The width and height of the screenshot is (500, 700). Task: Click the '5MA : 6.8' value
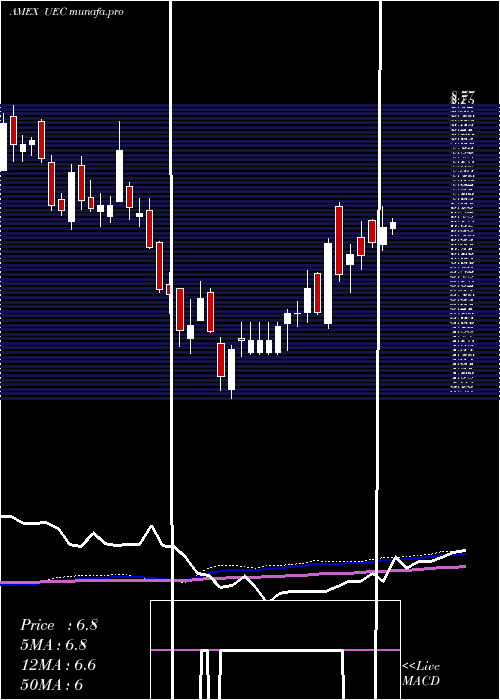pos(54,645)
